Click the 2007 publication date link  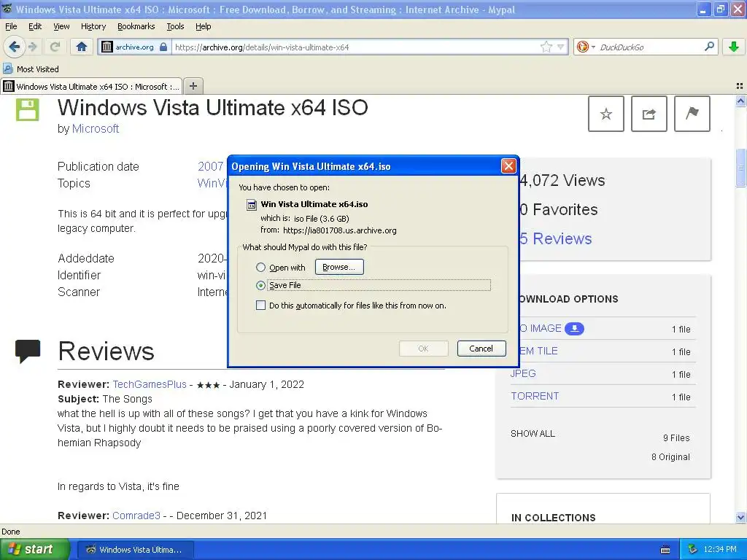coord(211,166)
